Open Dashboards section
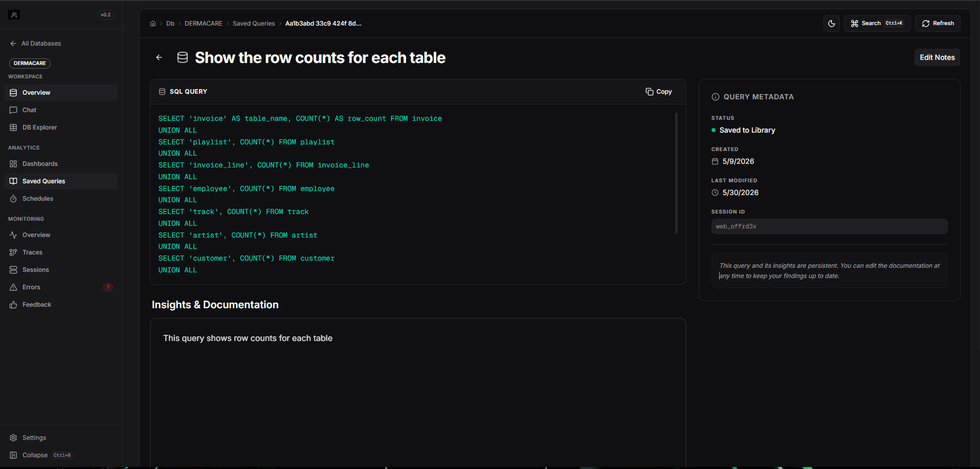980x469 pixels. [x=61, y=164]
